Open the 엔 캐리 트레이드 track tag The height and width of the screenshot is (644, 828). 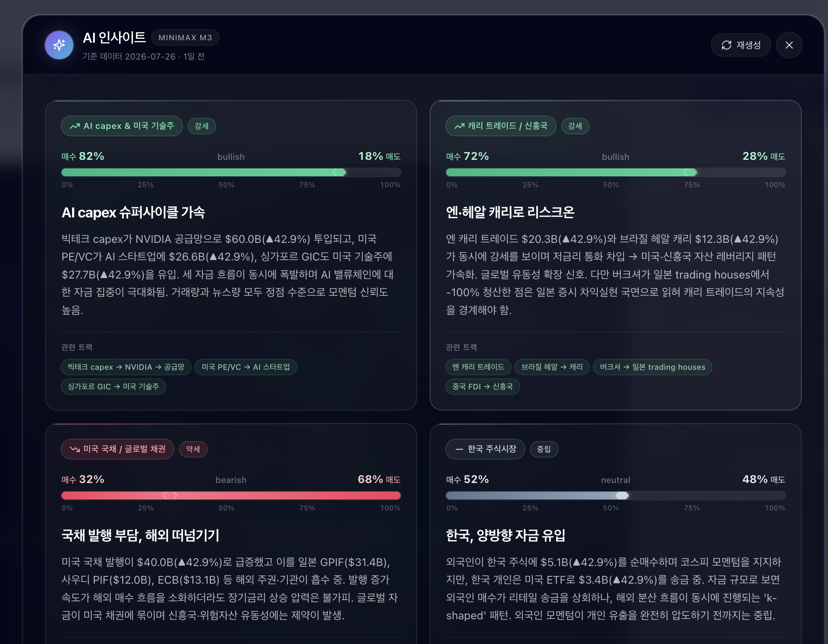pos(478,367)
